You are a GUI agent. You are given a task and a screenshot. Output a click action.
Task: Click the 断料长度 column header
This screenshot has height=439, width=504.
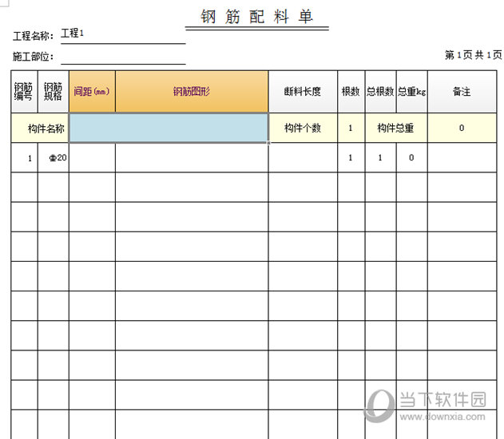pos(303,92)
